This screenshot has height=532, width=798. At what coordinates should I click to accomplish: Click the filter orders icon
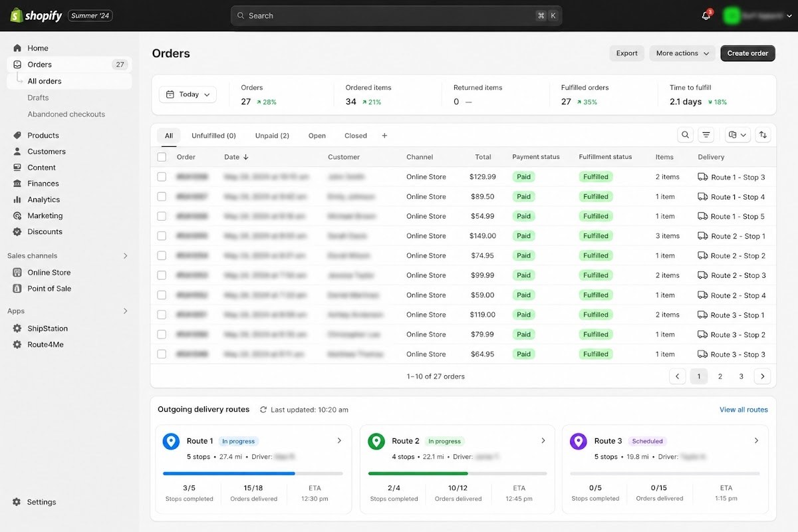click(706, 135)
